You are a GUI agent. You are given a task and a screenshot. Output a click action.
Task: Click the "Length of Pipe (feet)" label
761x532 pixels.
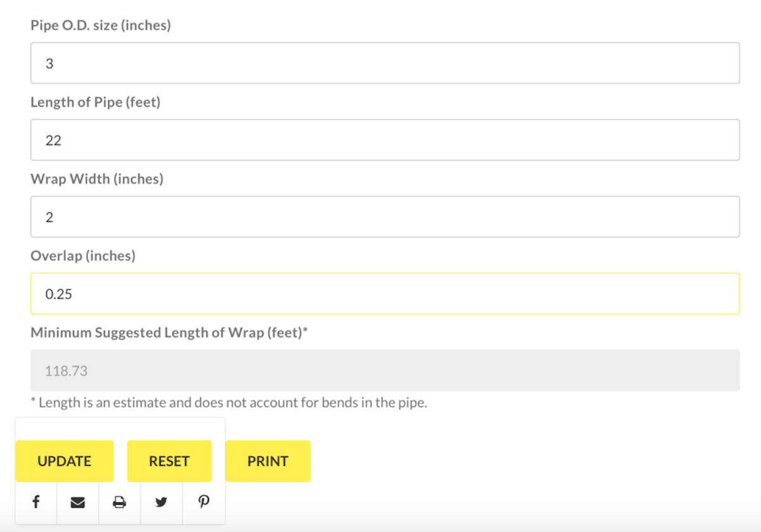(x=96, y=102)
